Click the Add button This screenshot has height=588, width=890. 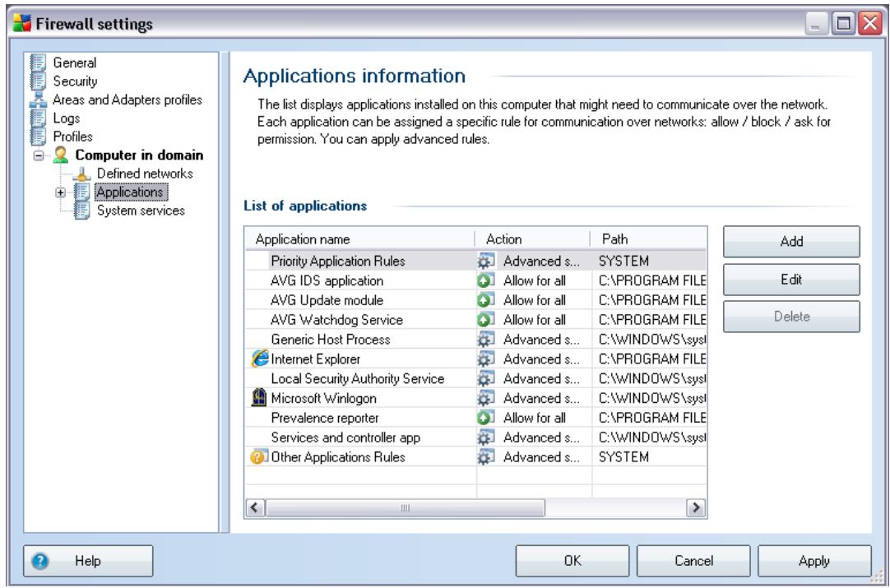point(791,241)
